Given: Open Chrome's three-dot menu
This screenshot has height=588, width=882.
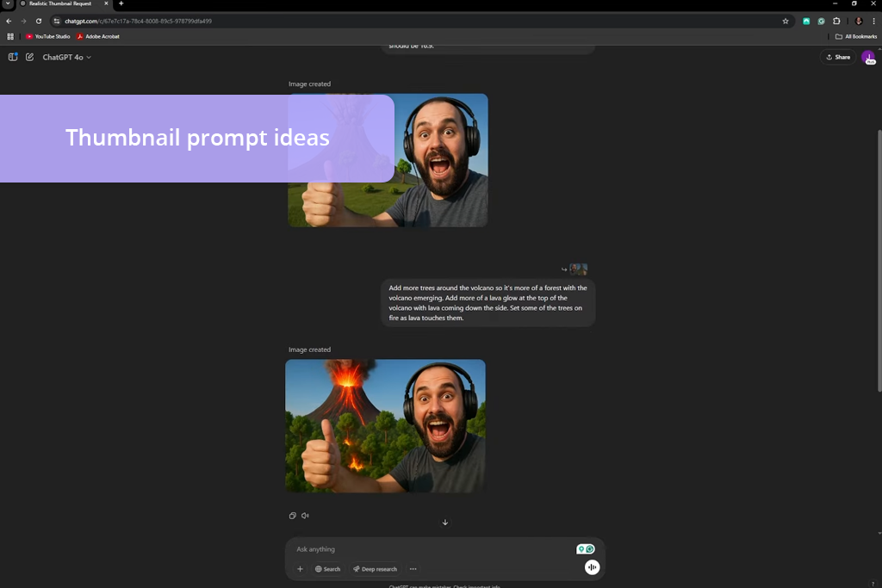Looking at the screenshot, I should [873, 21].
